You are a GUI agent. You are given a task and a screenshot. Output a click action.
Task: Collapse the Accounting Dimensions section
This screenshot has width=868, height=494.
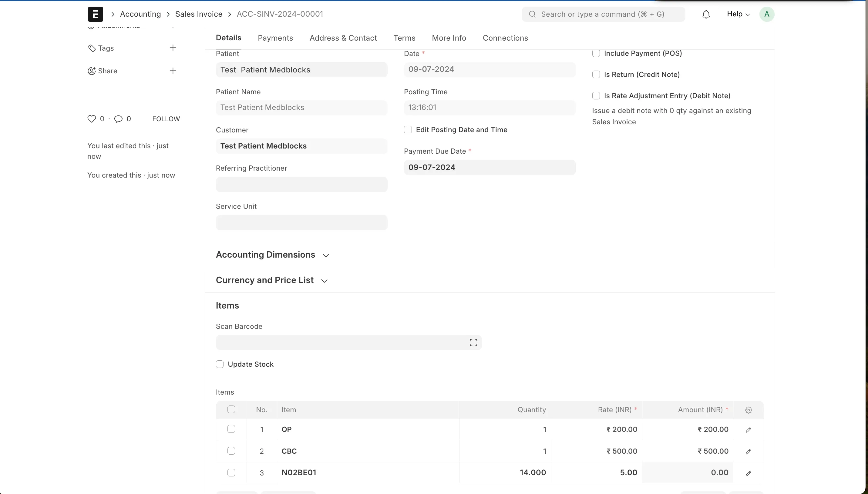pos(325,255)
